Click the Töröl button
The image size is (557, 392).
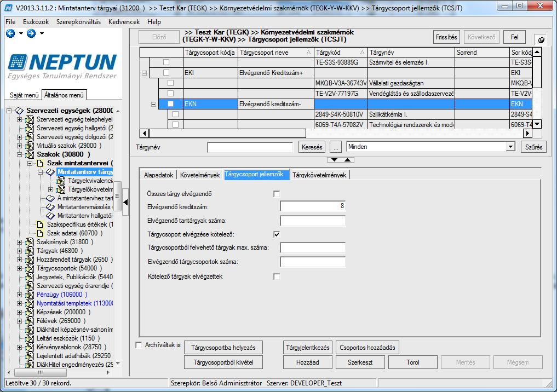(413, 362)
